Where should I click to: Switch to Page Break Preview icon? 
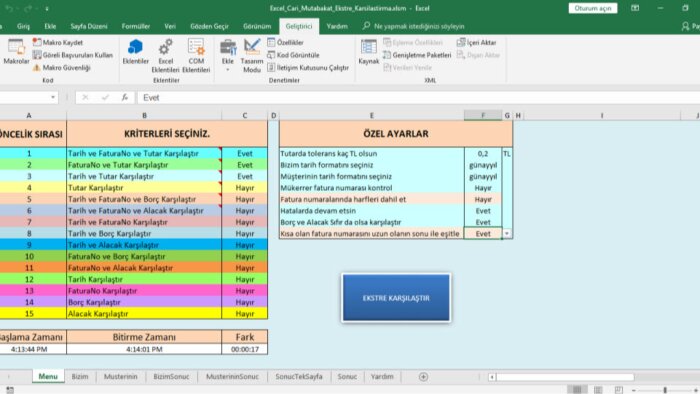tap(618, 390)
